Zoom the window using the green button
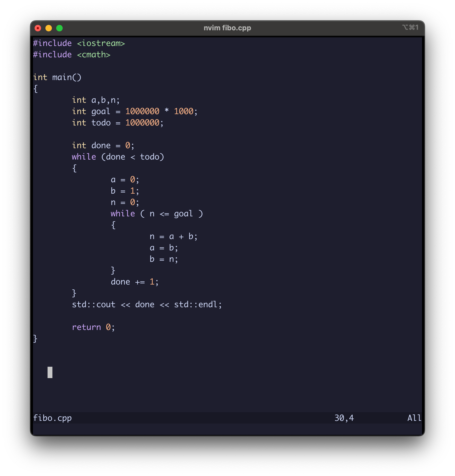Viewport: 455px width, 476px height. tap(59, 28)
